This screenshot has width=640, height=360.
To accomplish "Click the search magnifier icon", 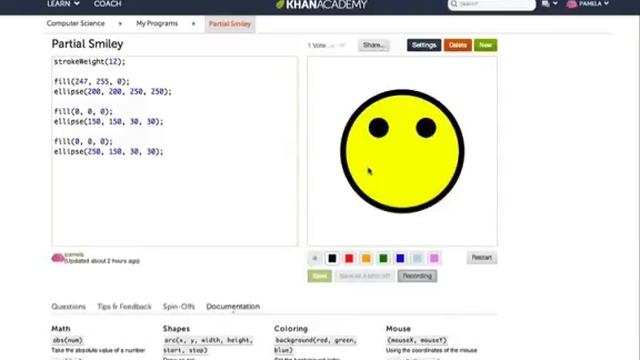I will point(454,4).
